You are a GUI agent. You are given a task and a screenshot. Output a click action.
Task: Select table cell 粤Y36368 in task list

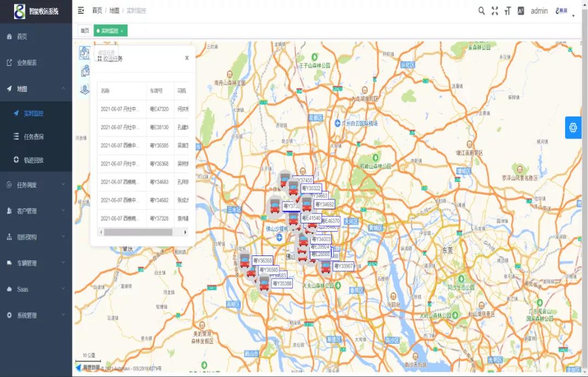160,163
